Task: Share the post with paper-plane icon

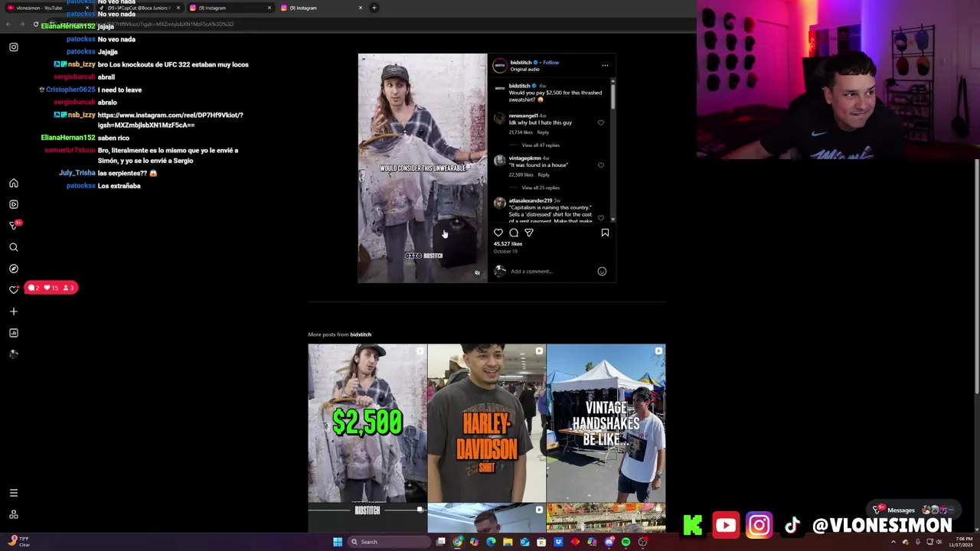Action: tap(529, 233)
